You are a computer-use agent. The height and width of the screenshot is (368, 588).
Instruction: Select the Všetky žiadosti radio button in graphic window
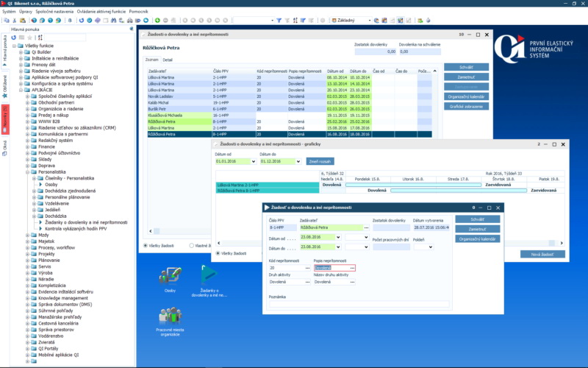tap(218, 253)
